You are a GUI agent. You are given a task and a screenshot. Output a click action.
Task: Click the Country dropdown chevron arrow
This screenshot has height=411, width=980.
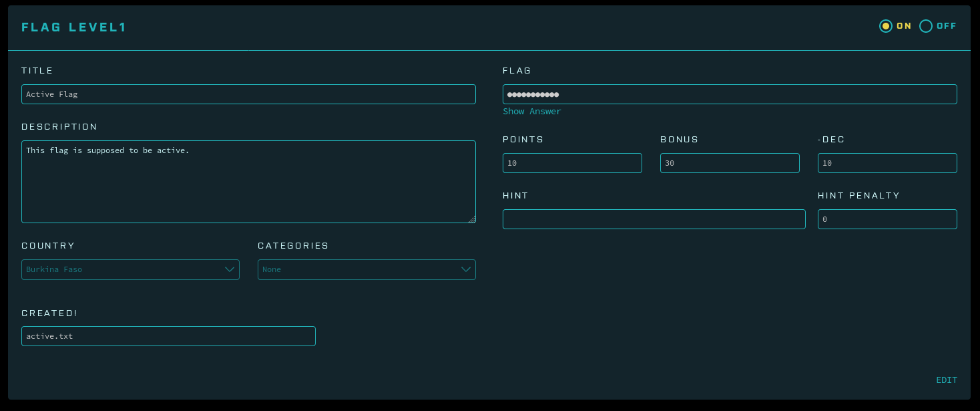(230, 269)
